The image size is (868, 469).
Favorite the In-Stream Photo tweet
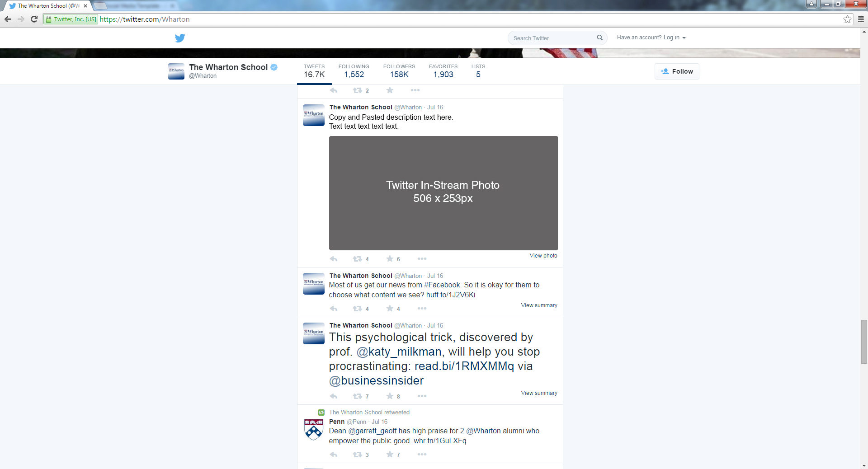(390, 259)
